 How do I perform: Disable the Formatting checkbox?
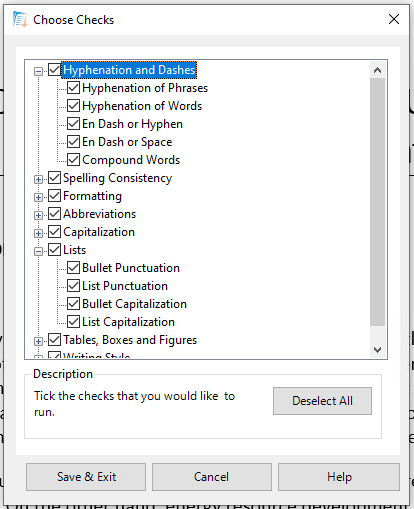pyautogui.click(x=54, y=196)
